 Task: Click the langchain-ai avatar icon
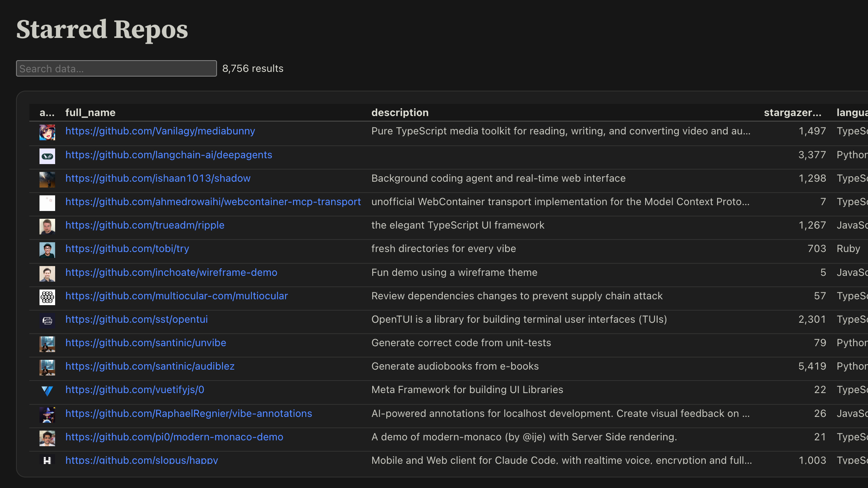click(x=47, y=156)
